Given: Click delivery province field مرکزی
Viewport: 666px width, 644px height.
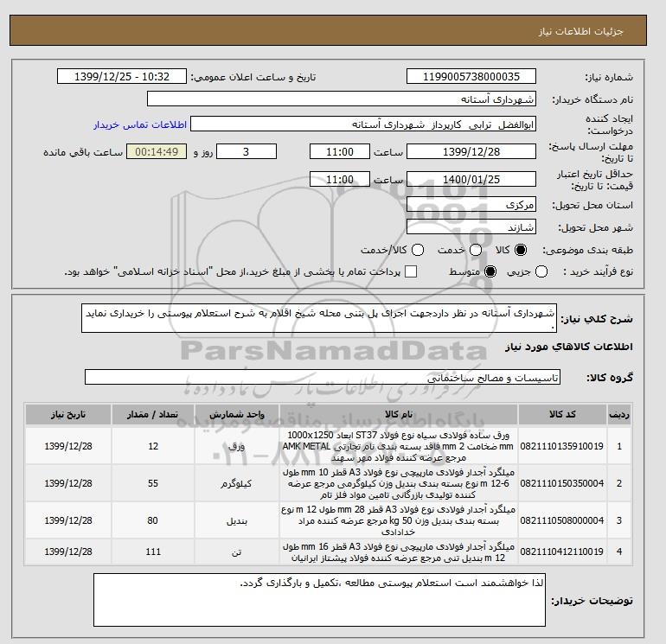Looking at the screenshot, I should 471,205.
